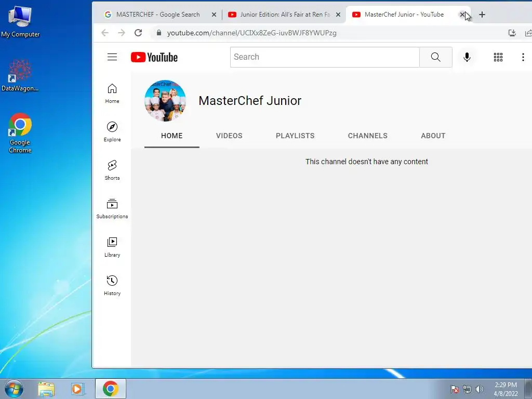Open History in the sidebar
532x399 pixels.
(x=112, y=285)
